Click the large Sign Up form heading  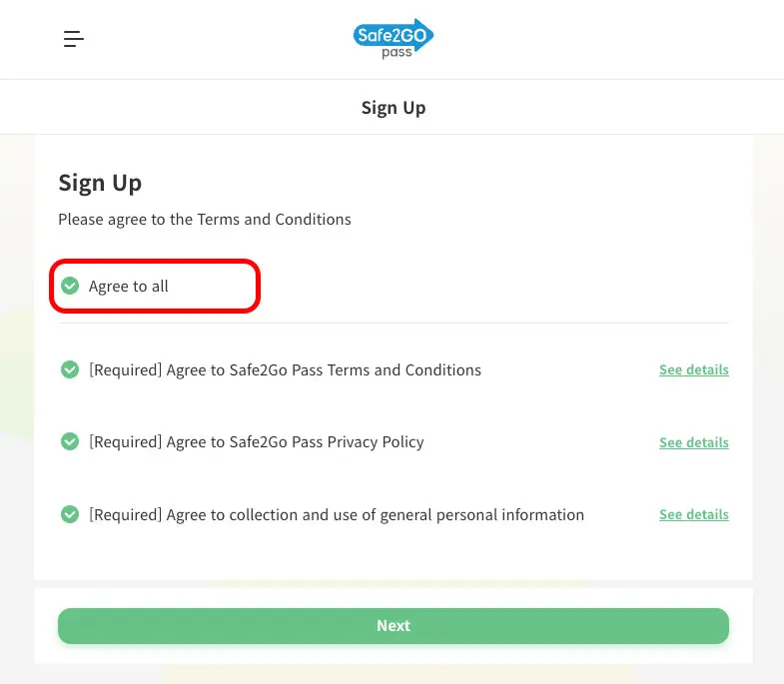tap(100, 183)
